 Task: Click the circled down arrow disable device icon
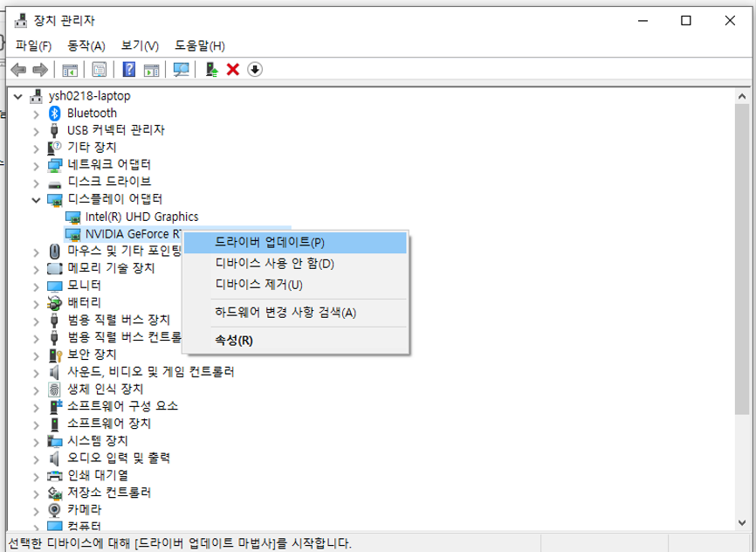tap(255, 70)
